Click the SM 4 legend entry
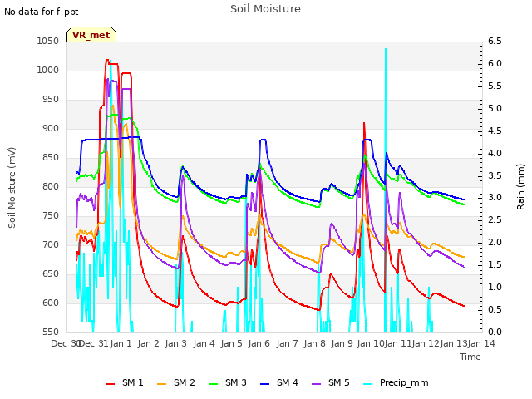The width and height of the screenshot is (532, 399). pos(279,382)
